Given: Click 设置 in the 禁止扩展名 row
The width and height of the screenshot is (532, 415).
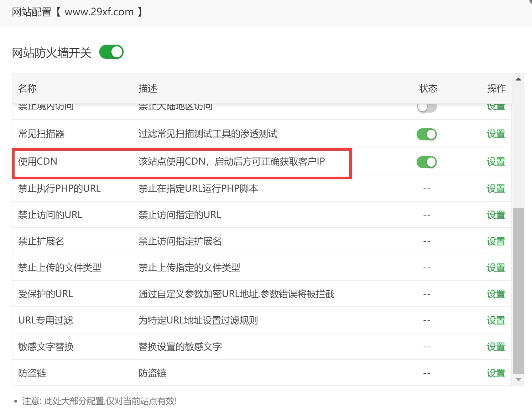Looking at the screenshot, I should click(496, 242).
